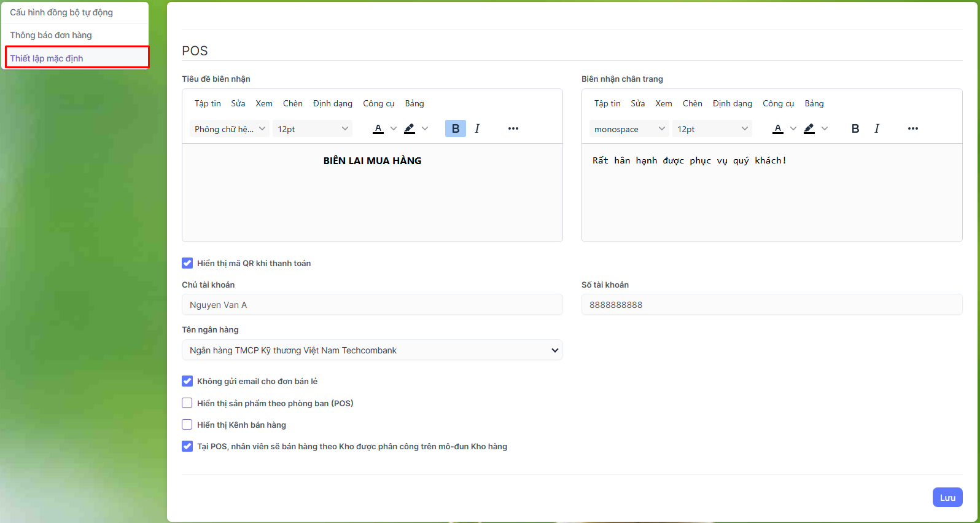The image size is (980, 523).
Task: Open 'Định dạng' menu in header editor
Action: [x=332, y=103]
